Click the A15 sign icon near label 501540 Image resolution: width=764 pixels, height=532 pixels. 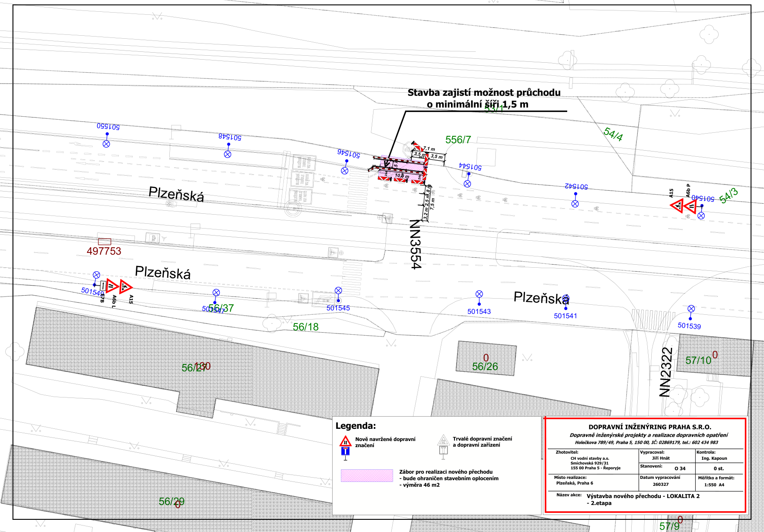point(677,206)
